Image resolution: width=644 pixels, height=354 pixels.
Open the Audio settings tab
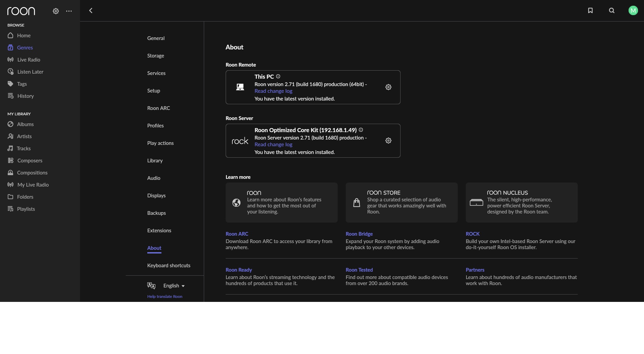coord(154,178)
